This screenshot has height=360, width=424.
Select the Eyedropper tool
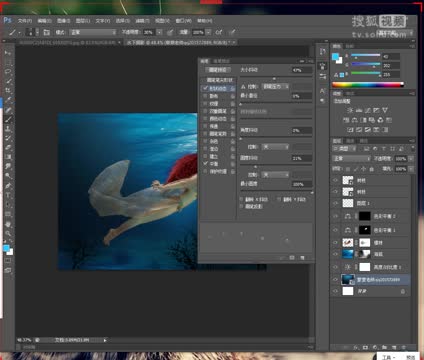tap(8, 100)
